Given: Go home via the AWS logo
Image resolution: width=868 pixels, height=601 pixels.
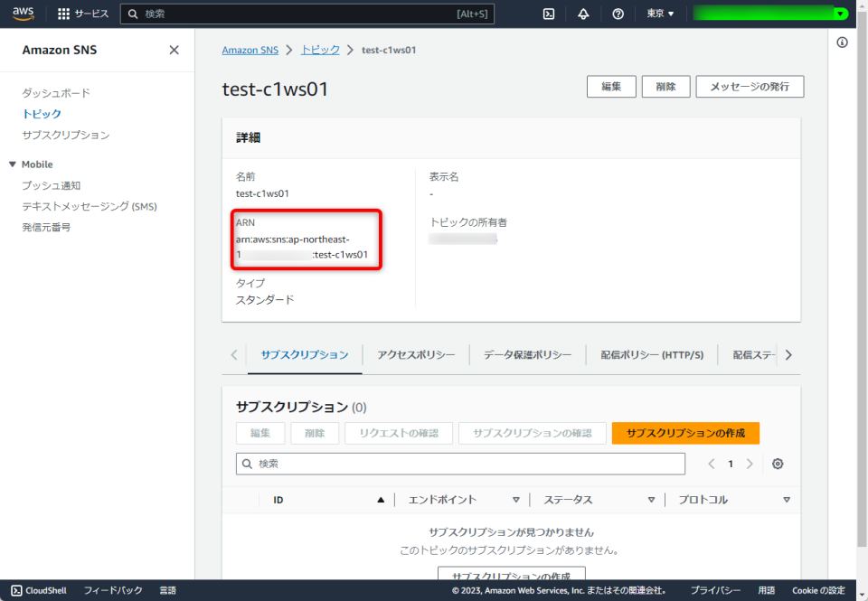Looking at the screenshot, I should pyautogui.click(x=22, y=14).
